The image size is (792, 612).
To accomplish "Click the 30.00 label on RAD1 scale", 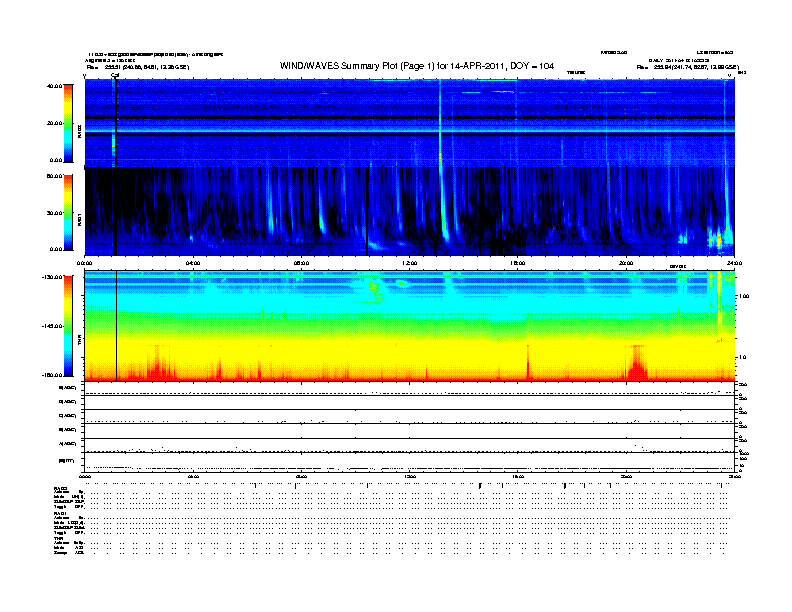I will tap(54, 213).
